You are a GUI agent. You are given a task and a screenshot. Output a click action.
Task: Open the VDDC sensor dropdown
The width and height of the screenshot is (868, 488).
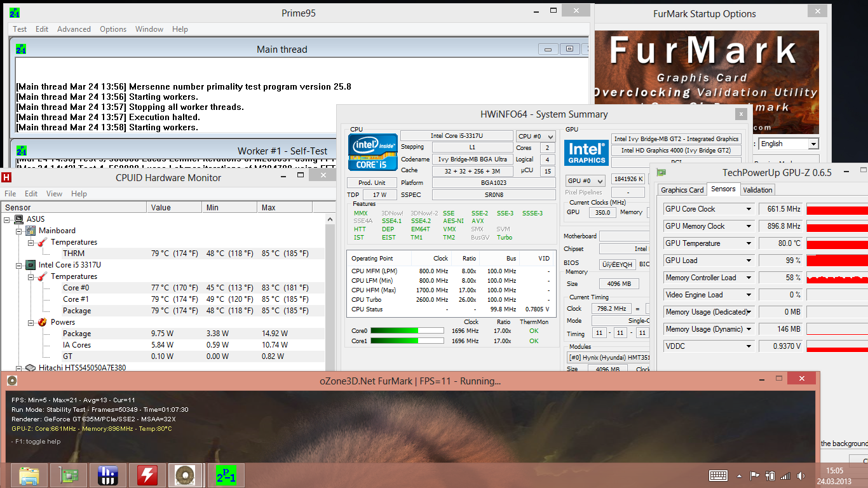749,346
